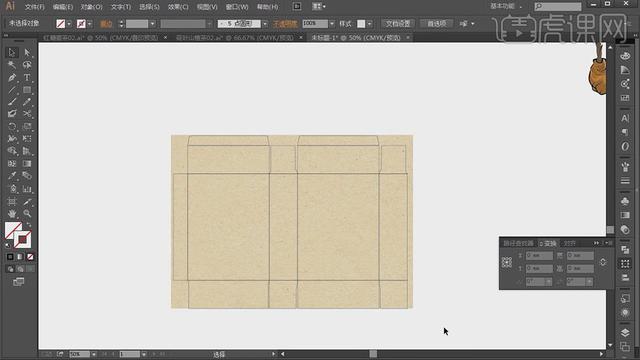Switch to the 对齐 panel tab
Viewport: 640px width, 360px height.
point(570,243)
